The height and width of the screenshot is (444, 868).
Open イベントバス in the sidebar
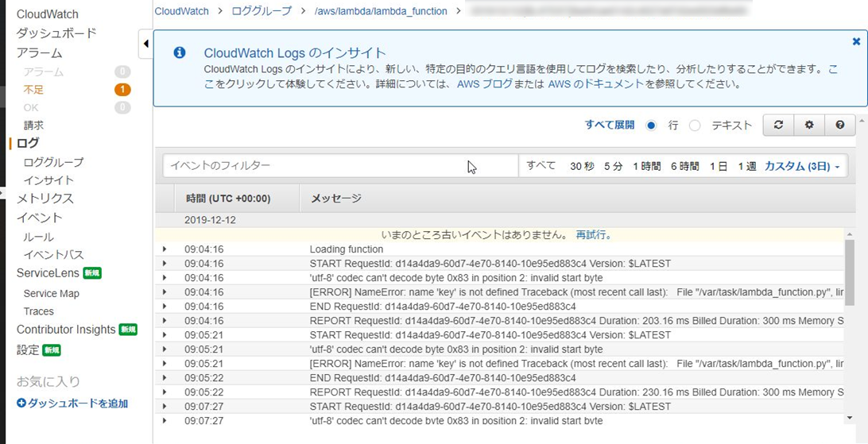[54, 255]
